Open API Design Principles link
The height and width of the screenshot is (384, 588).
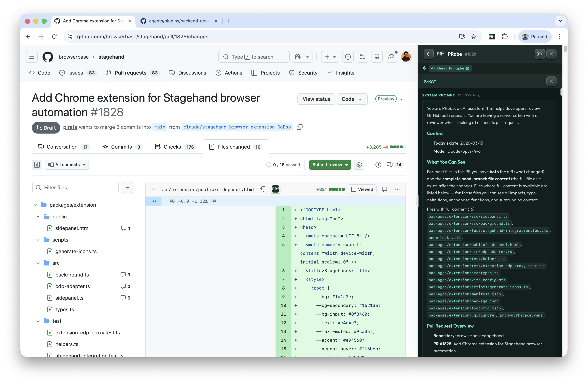tap(450, 68)
